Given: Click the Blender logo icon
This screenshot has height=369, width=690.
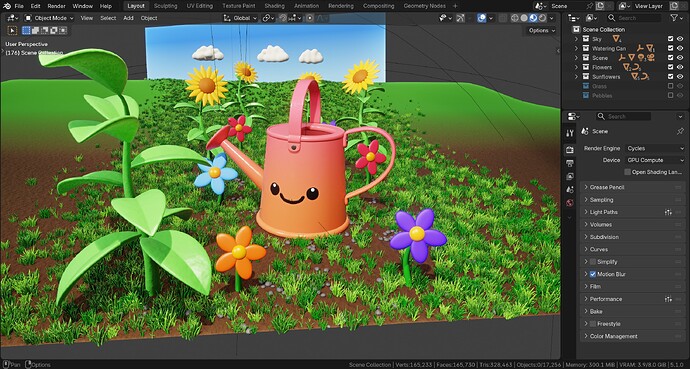Looking at the screenshot, I should (7, 6).
